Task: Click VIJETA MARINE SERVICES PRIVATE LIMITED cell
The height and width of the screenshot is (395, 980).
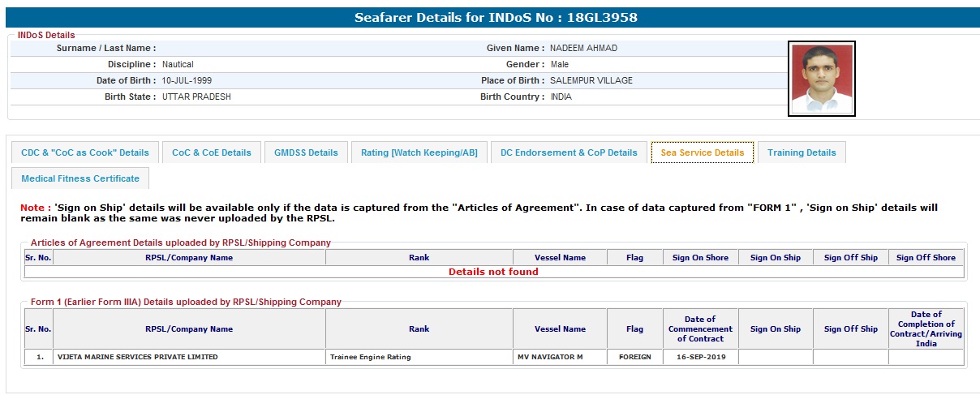Action: click(x=189, y=357)
